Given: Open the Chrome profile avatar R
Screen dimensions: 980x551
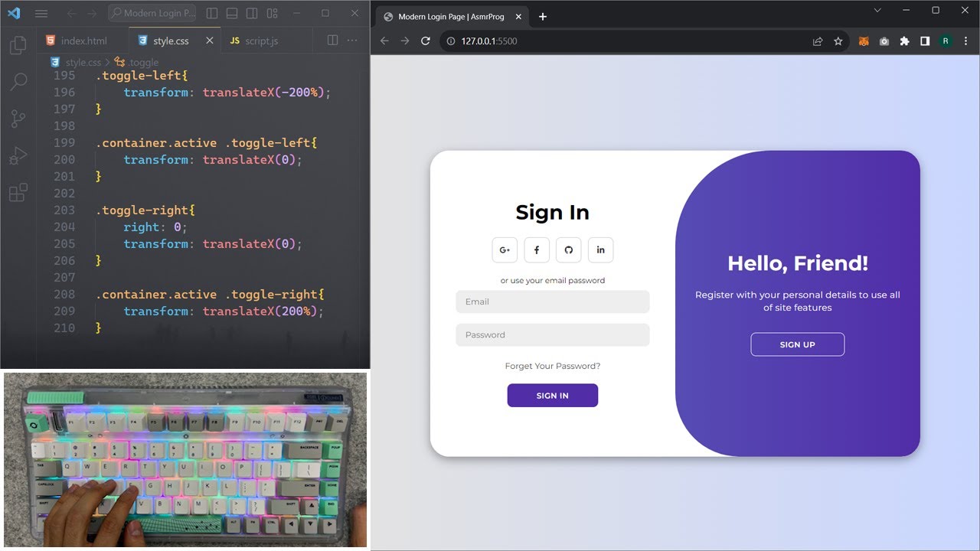Looking at the screenshot, I should pos(946,41).
